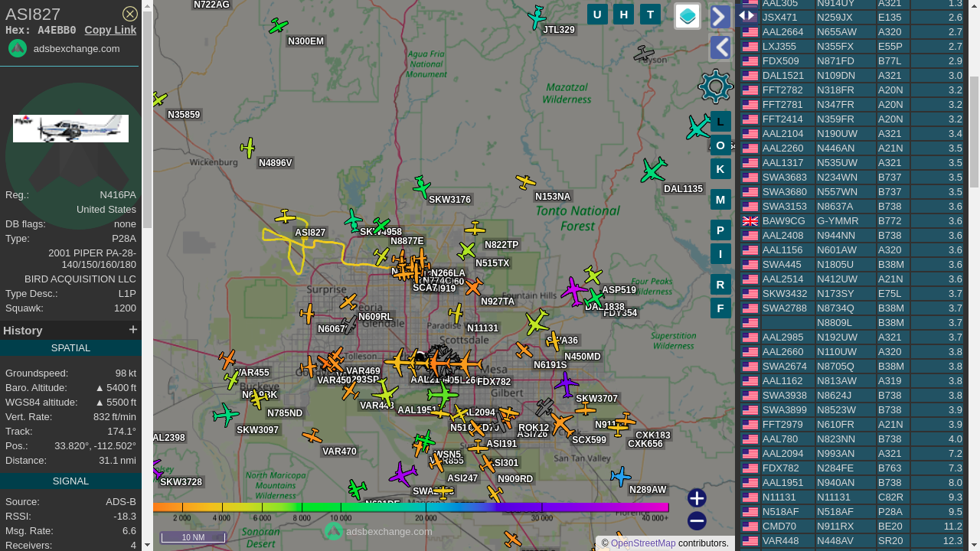Select the N6191S aircraft icon

pos(524,350)
